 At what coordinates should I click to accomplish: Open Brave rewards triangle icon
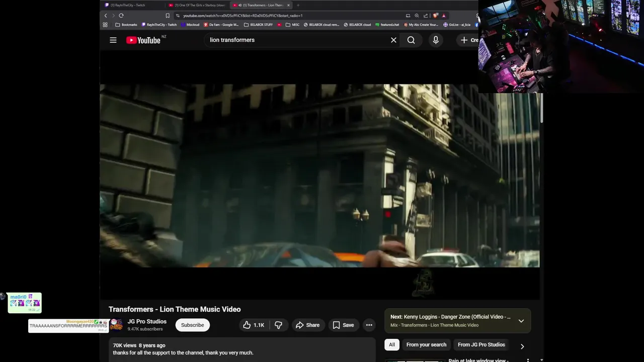(443, 16)
